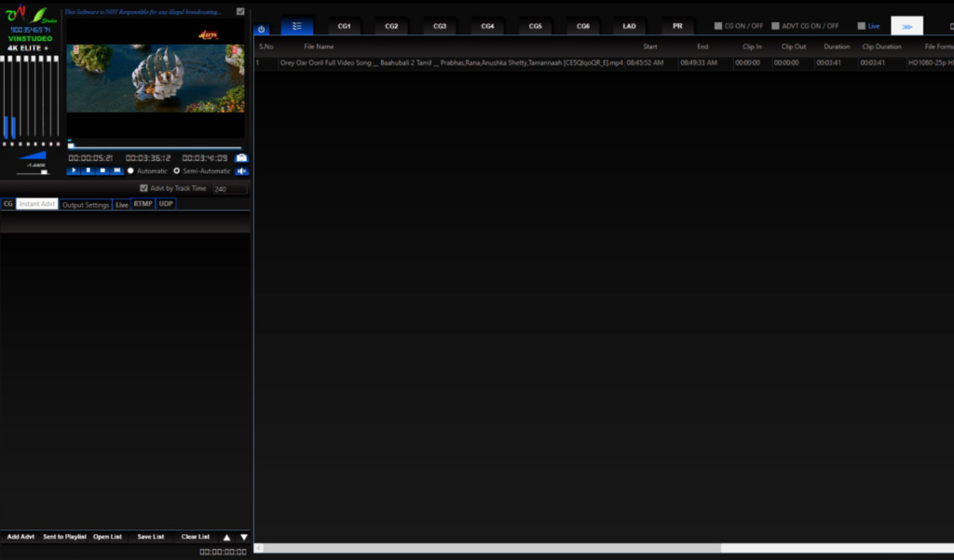Click the video seek progress bar

tap(155, 147)
